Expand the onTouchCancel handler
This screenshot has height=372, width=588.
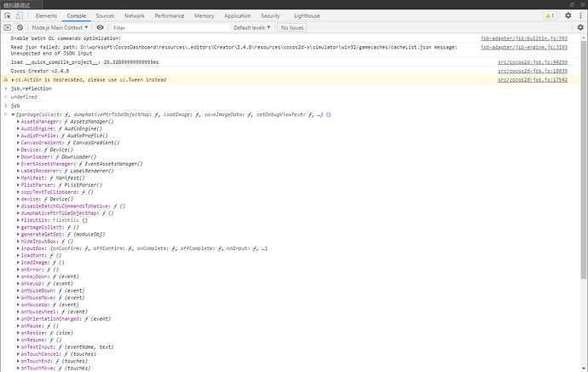point(18,354)
